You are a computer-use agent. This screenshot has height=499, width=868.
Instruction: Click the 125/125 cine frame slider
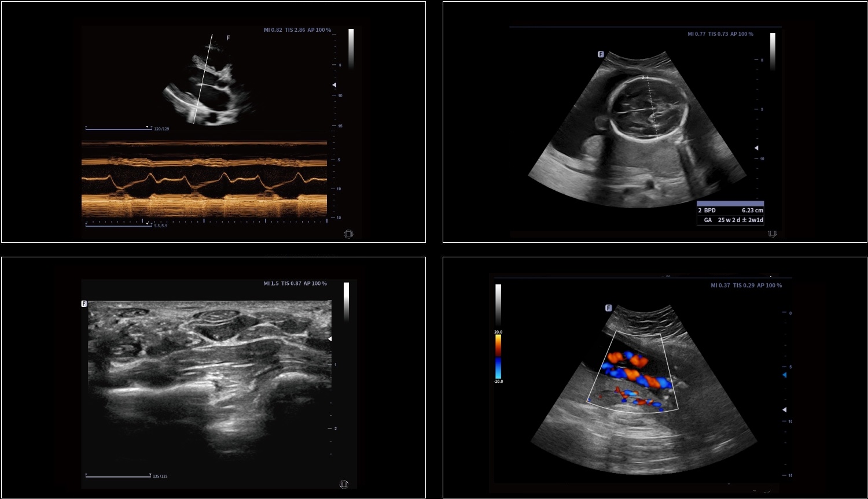(x=118, y=476)
